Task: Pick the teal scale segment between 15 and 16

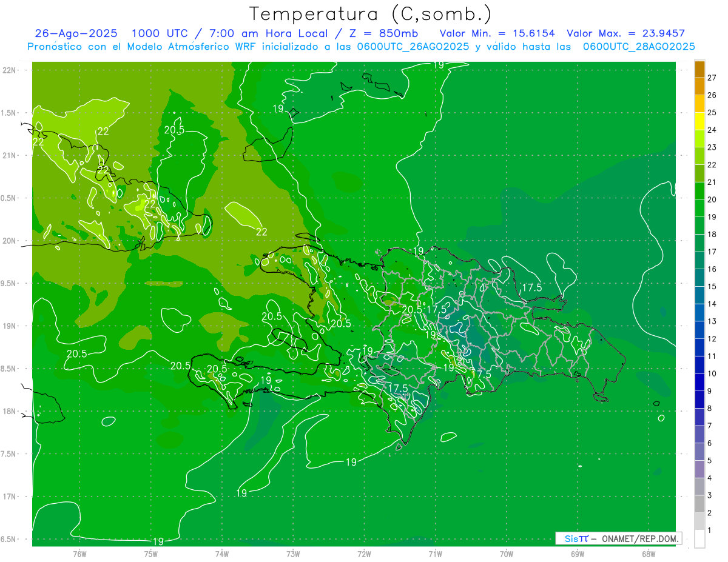Action: click(x=699, y=278)
